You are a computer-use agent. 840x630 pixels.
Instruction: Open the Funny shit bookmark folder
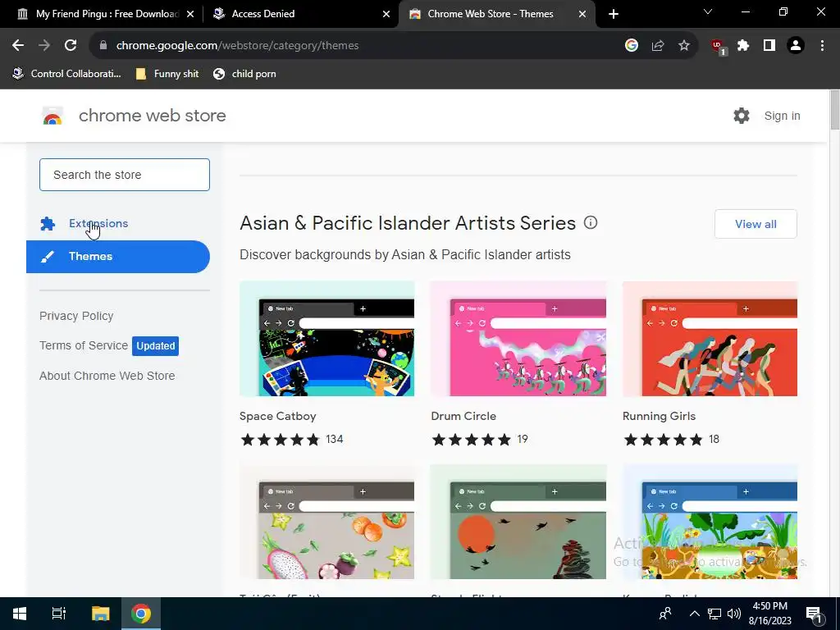pyautogui.click(x=167, y=74)
